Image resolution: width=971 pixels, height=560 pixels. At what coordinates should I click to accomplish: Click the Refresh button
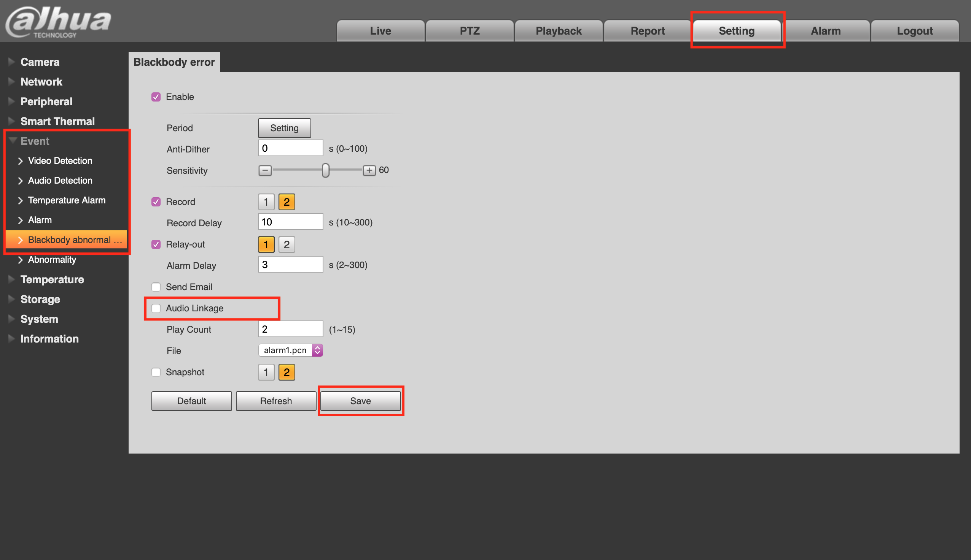276,401
